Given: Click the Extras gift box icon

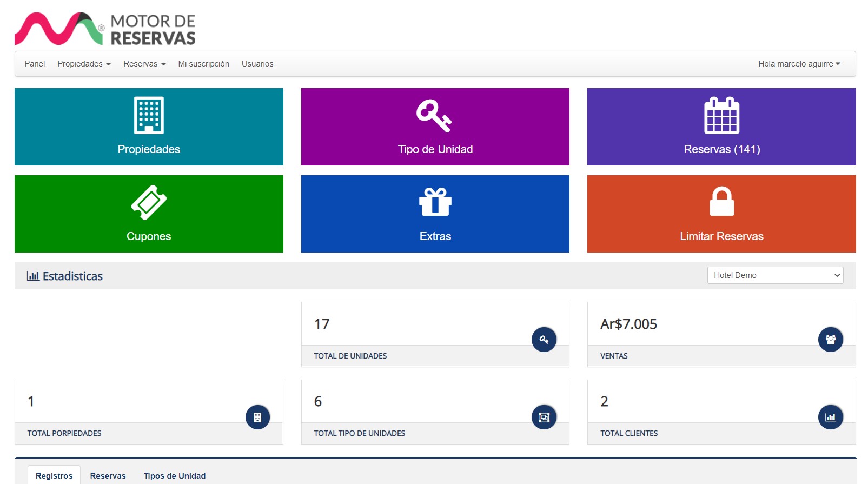Looking at the screenshot, I should 435,202.
